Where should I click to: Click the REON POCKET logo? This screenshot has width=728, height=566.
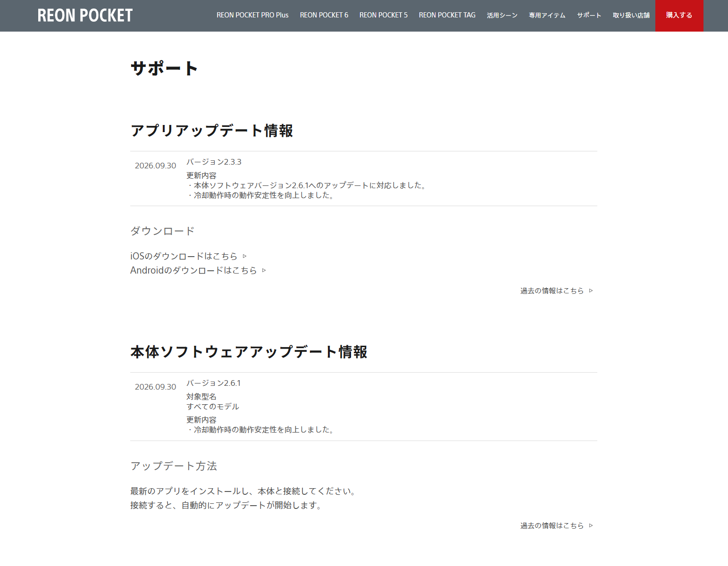85,16
